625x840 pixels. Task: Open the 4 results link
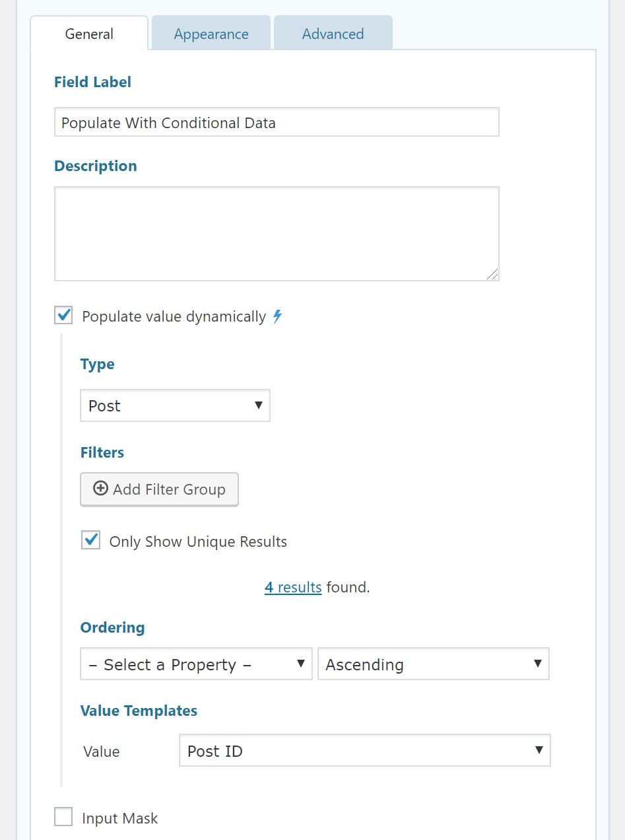293,587
